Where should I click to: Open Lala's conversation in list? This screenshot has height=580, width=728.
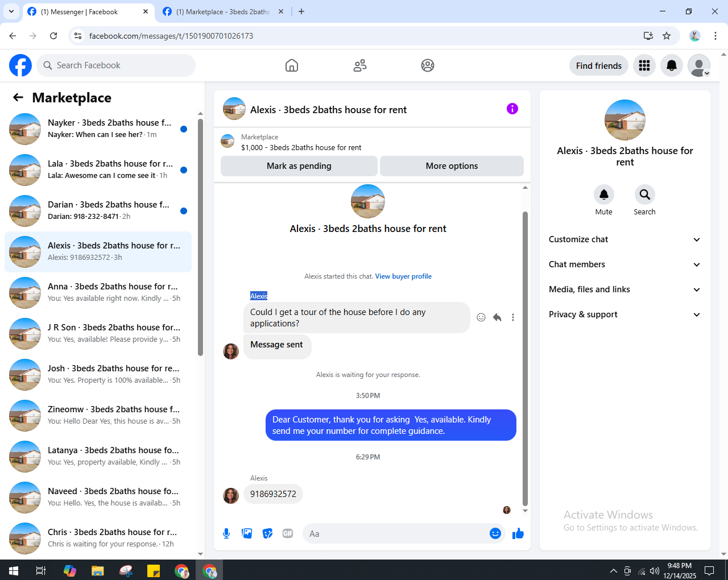(x=98, y=170)
